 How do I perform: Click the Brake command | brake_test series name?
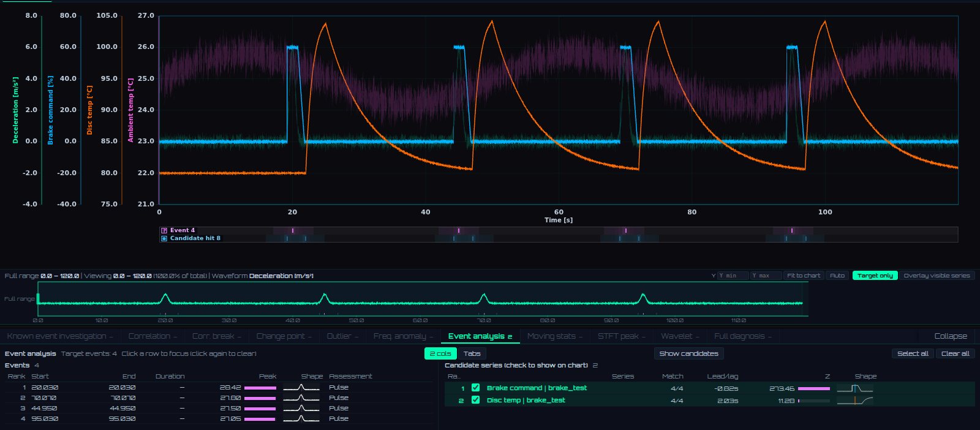(x=537, y=388)
